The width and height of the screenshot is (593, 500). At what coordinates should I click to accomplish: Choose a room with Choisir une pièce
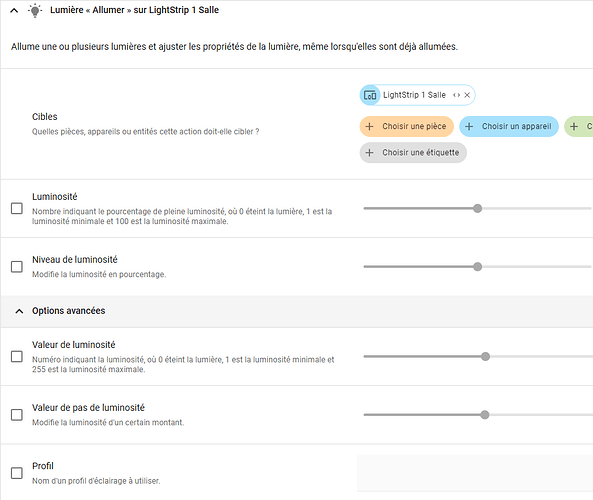407,126
